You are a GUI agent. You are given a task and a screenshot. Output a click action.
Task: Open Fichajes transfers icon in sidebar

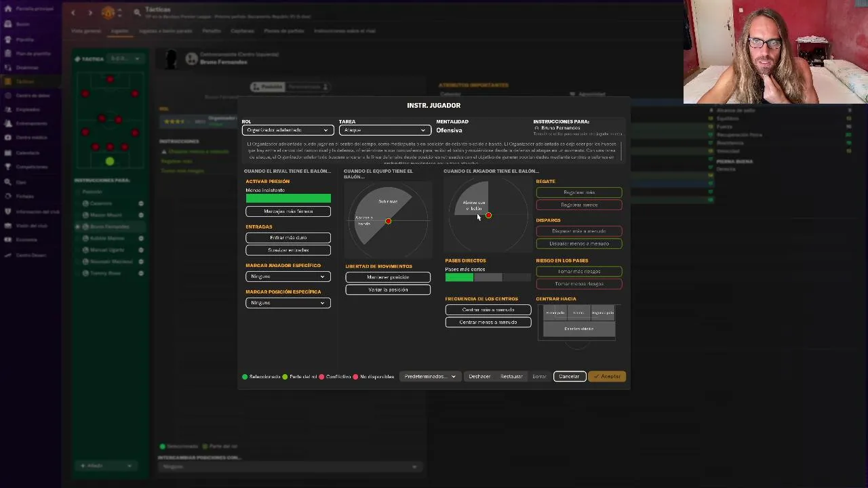7,197
